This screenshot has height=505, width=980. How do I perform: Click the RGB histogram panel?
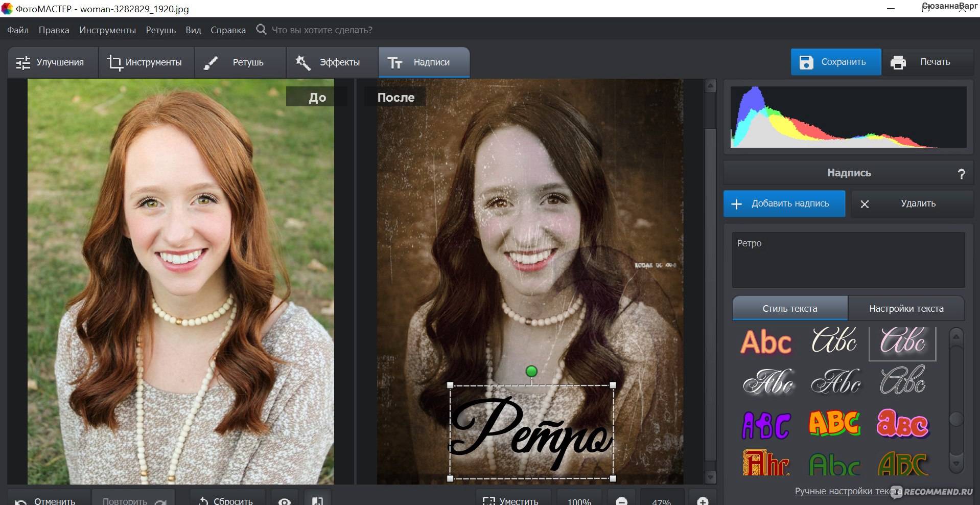coord(848,117)
